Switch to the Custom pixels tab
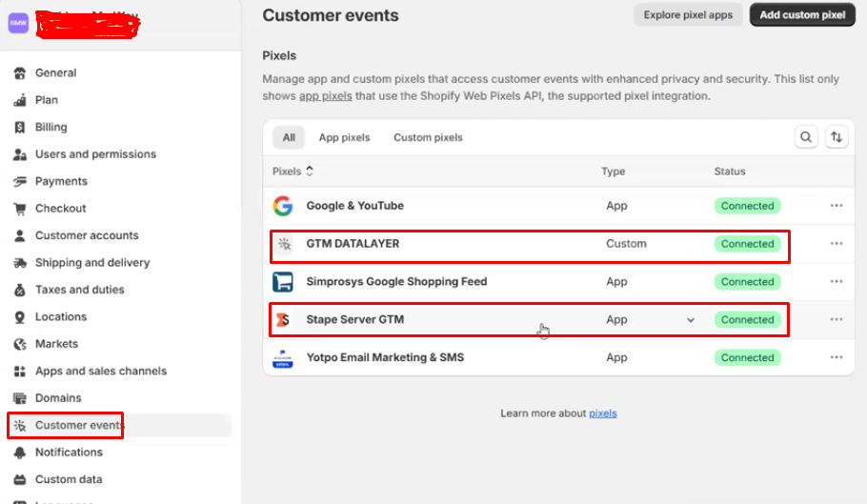Screen dimensions: 867x504 [x=428, y=137]
